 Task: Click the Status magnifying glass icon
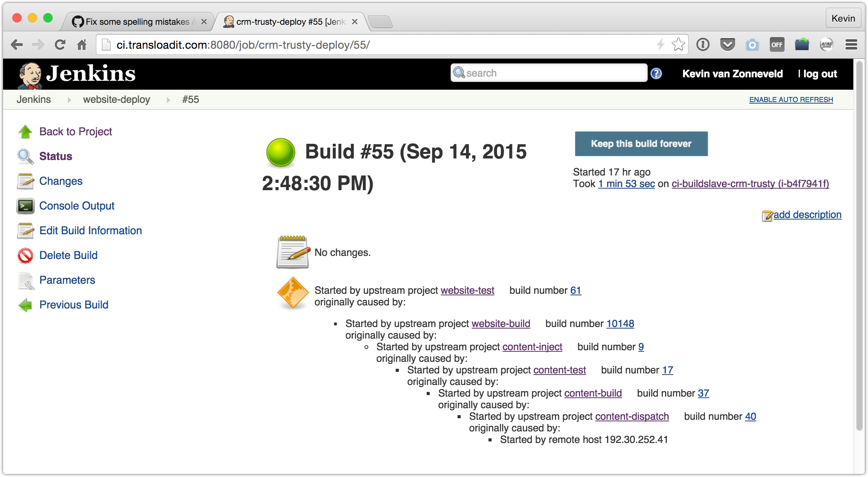coord(26,157)
